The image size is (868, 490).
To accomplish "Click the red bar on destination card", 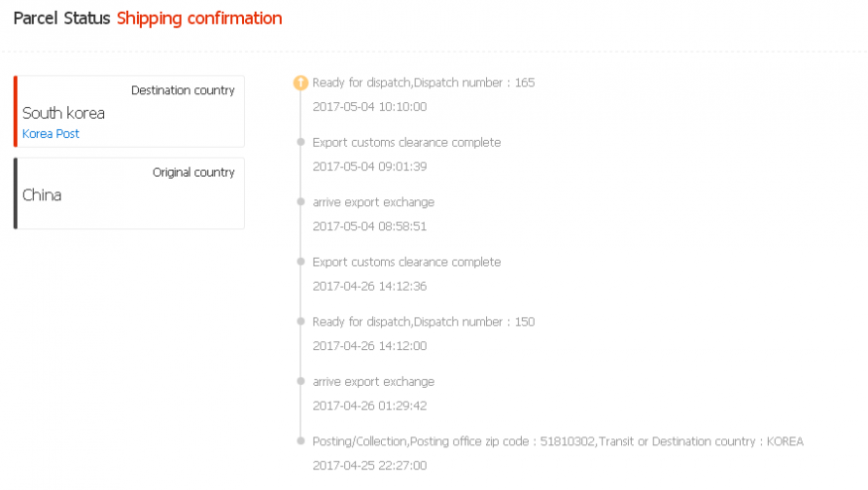I will coord(16,111).
